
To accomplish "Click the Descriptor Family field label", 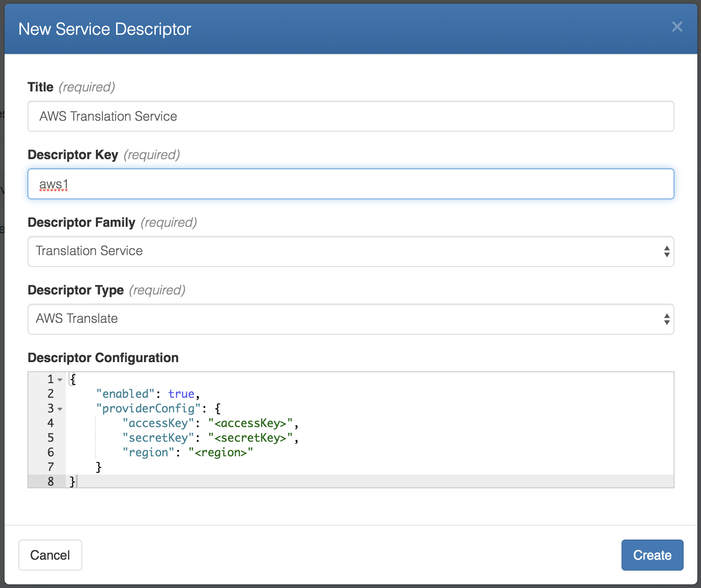I will click(81, 222).
